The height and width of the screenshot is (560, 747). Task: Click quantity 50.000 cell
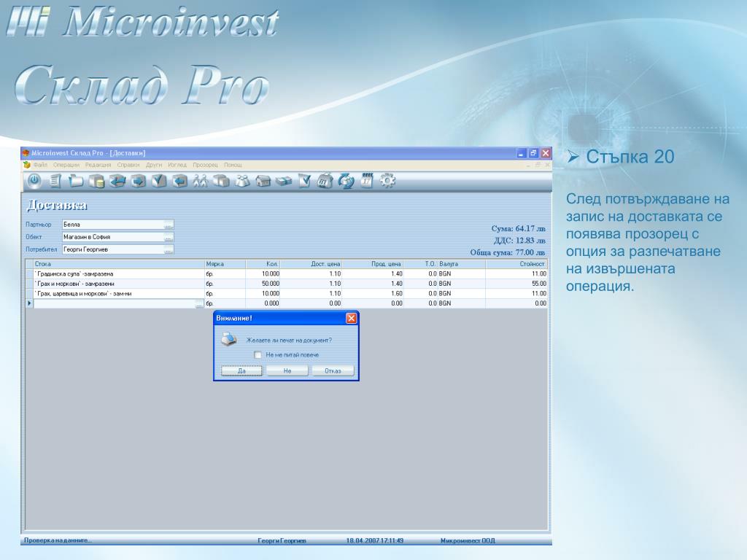click(x=263, y=284)
